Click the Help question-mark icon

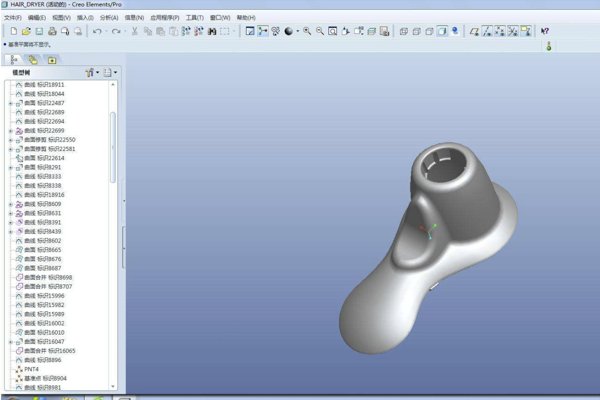click(545, 32)
